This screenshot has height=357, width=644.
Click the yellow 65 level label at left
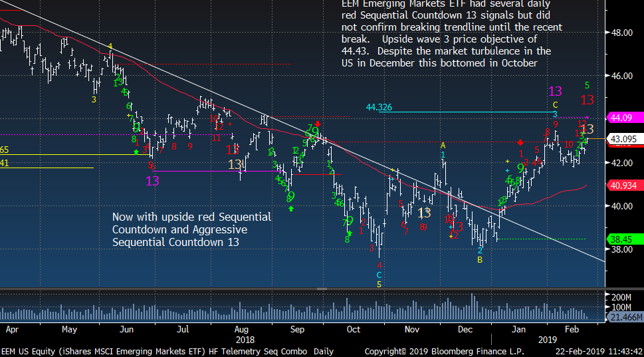(x=4, y=150)
